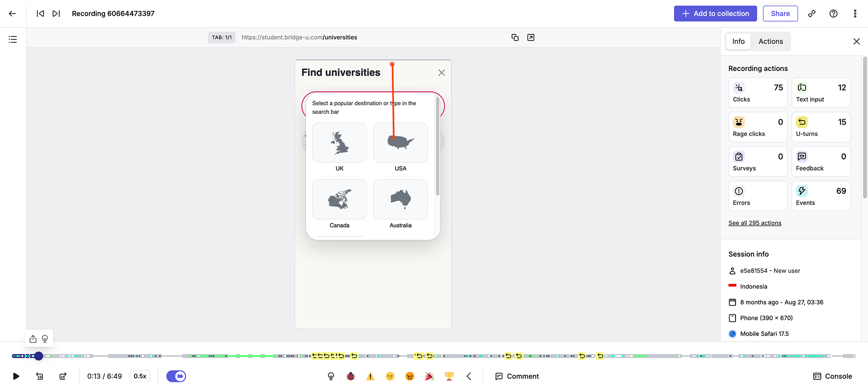Add recording to collection

click(x=715, y=14)
